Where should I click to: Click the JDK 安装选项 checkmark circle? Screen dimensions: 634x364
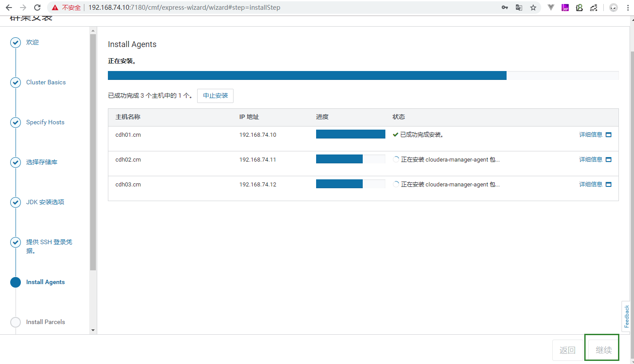16,202
